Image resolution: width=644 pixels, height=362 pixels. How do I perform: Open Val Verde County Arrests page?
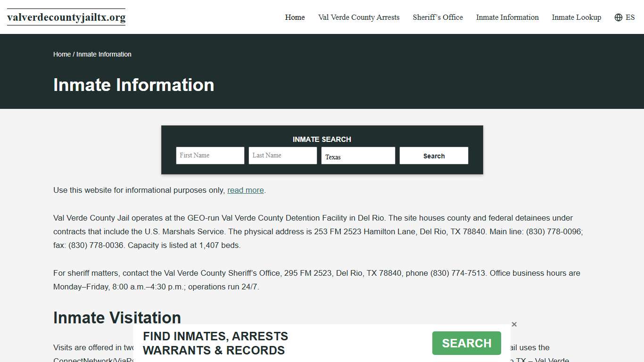pyautogui.click(x=359, y=17)
